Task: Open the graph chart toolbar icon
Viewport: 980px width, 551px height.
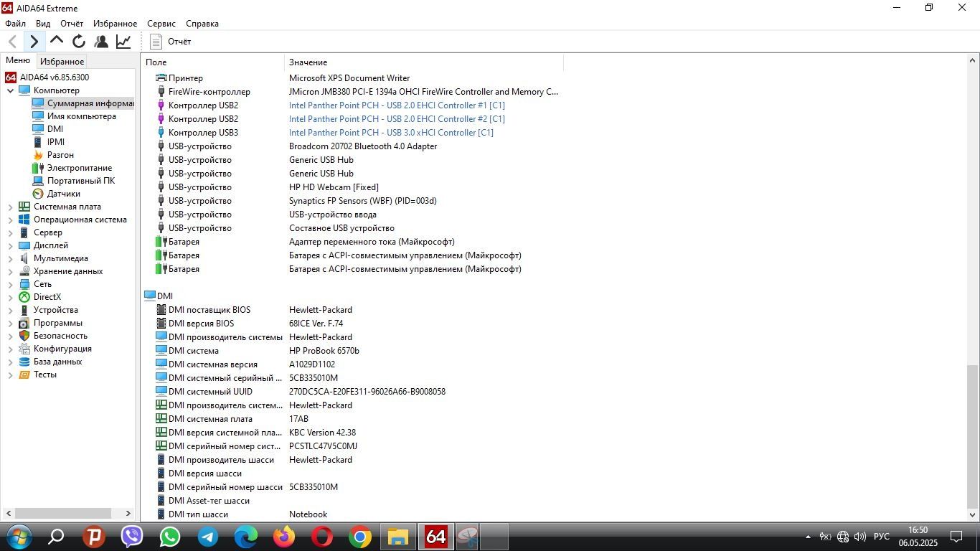Action: click(123, 42)
